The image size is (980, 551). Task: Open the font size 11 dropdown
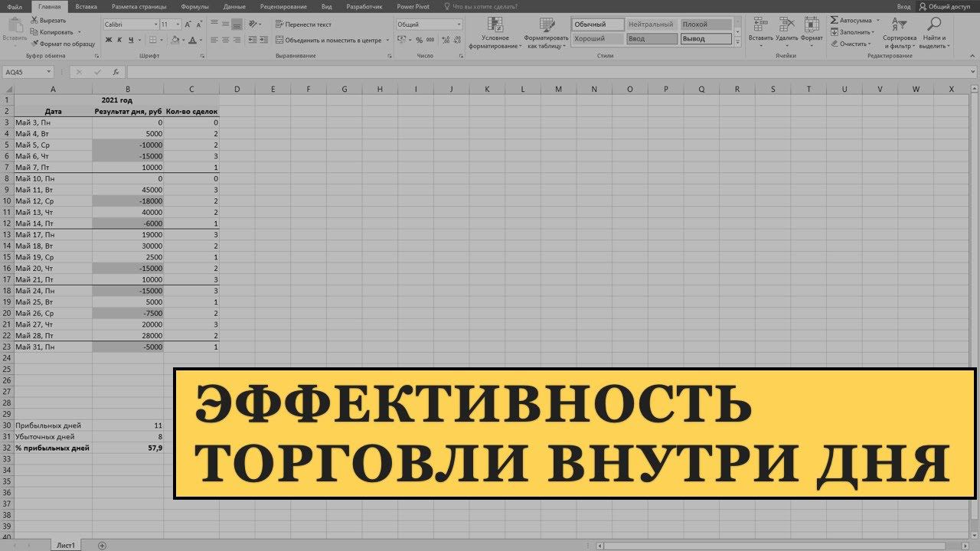click(x=178, y=24)
